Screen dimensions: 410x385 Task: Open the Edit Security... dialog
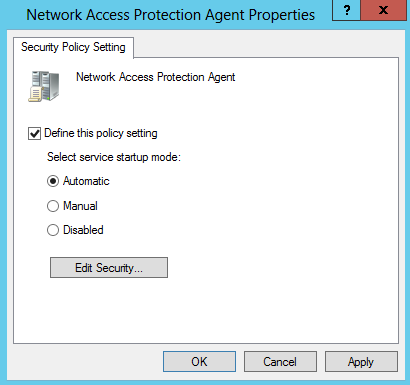coord(109,267)
